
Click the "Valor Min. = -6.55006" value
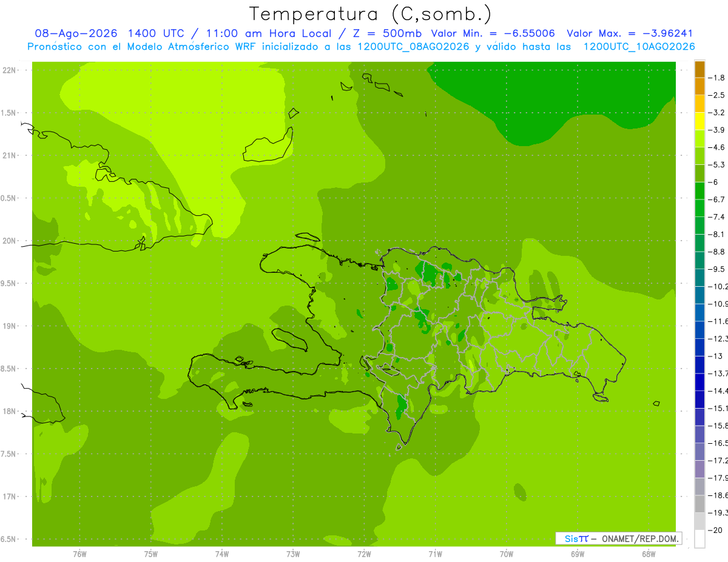(x=493, y=34)
